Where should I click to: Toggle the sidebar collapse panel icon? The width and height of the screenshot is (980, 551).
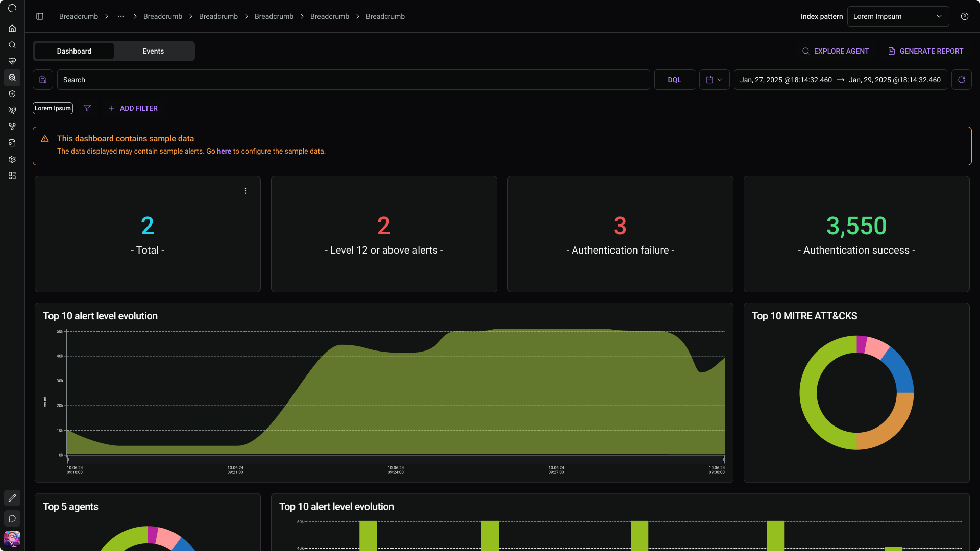tap(40, 16)
